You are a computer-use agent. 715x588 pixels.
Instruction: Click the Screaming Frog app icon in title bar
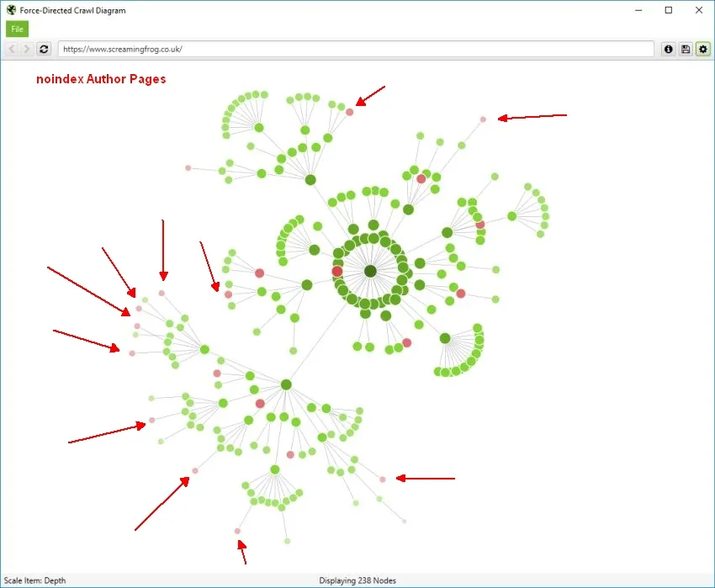[11, 10]
